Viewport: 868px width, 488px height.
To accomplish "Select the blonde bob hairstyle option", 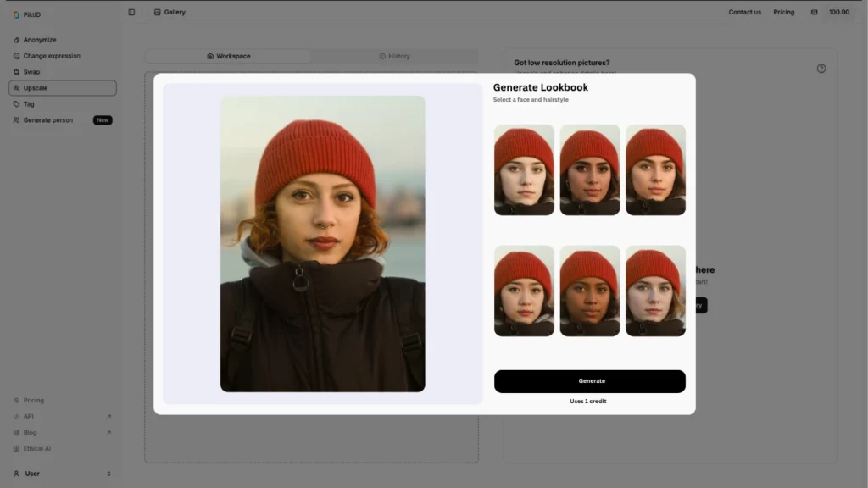I will pos(655,290).
